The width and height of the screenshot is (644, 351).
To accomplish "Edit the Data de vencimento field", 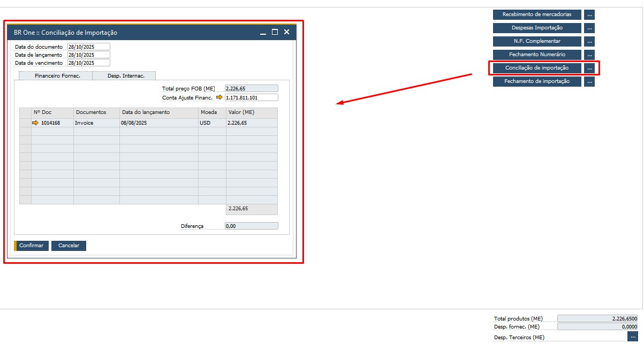I will coord(88,63).
